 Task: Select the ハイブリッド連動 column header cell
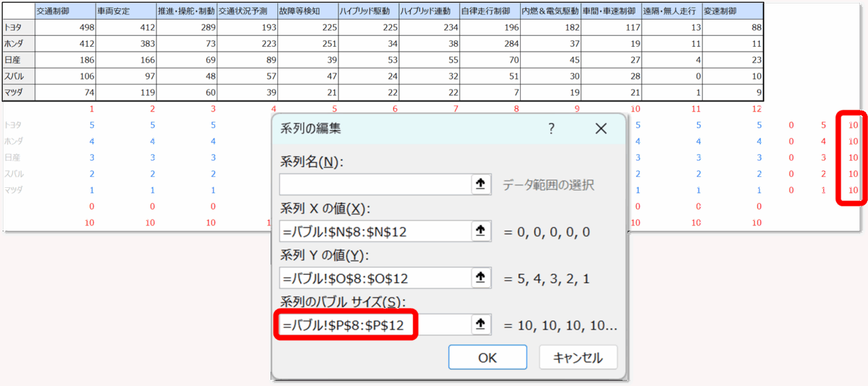point(429,11)
